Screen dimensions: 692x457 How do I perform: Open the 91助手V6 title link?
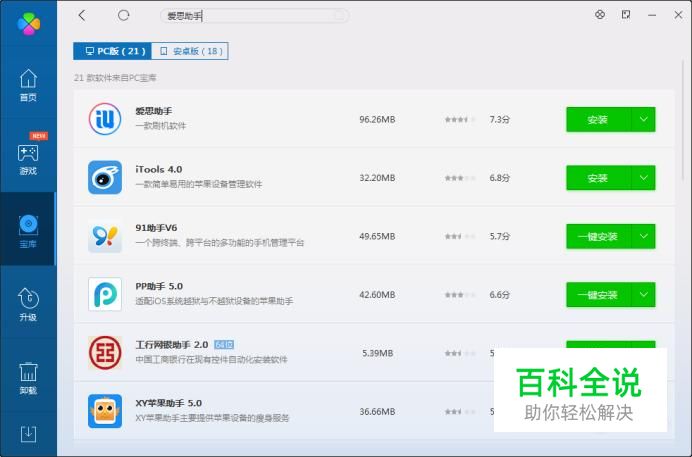pos(156,228)
